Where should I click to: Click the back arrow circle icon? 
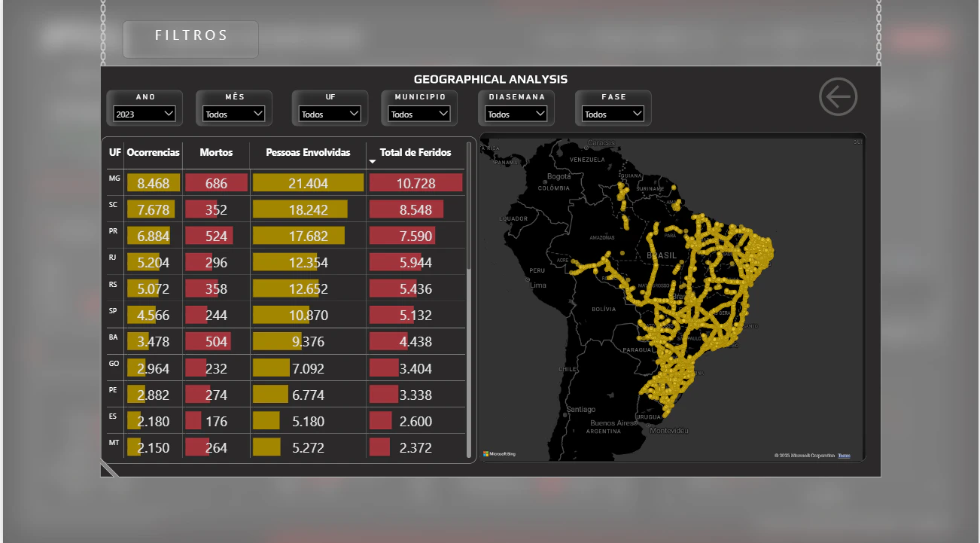pos(838,96)
